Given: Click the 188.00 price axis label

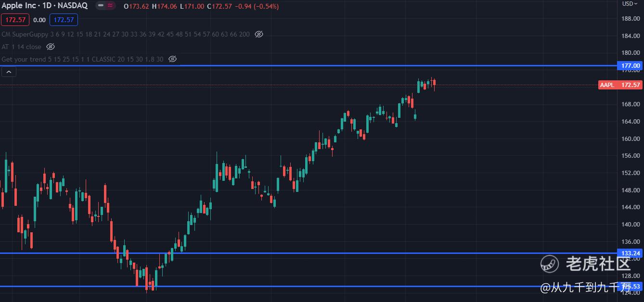Looking at the screenshot, I should [x=630, y=18].
